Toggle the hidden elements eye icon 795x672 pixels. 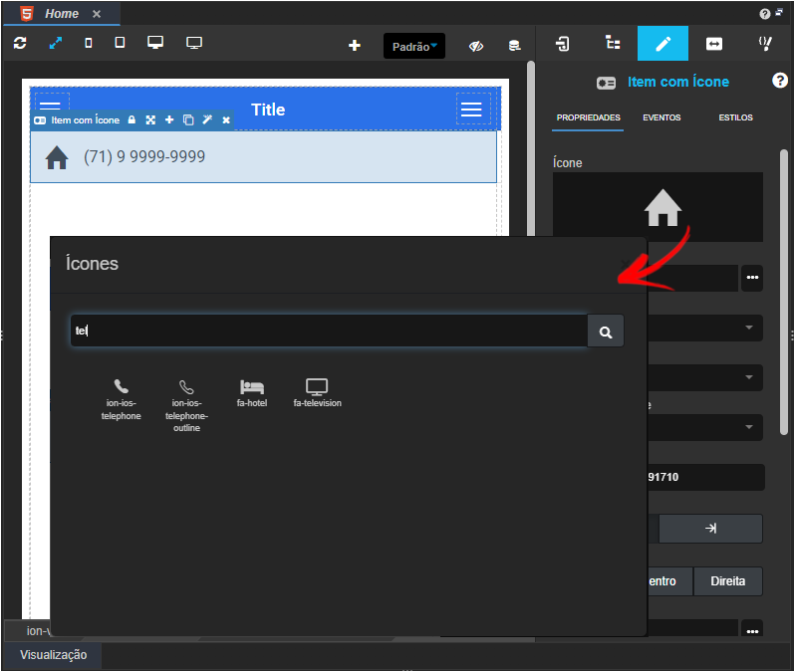pos(475,46)
